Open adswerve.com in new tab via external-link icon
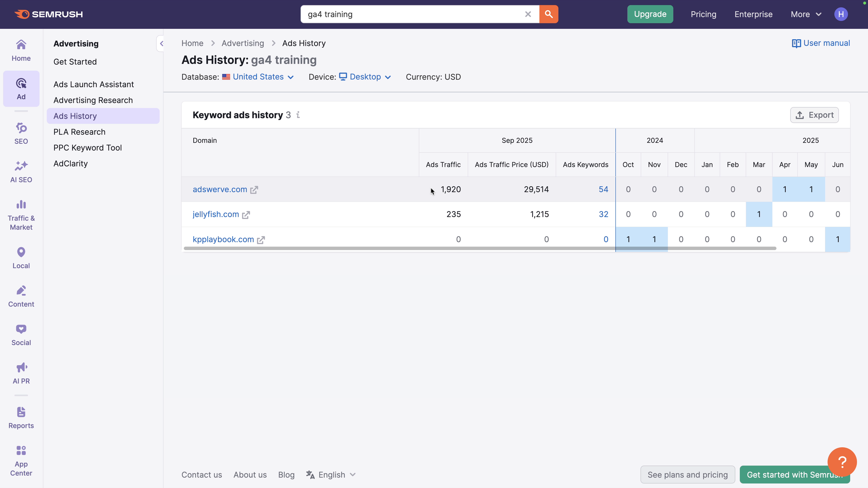The width and height of the screenshot is (868, 488). pos(254,189)
